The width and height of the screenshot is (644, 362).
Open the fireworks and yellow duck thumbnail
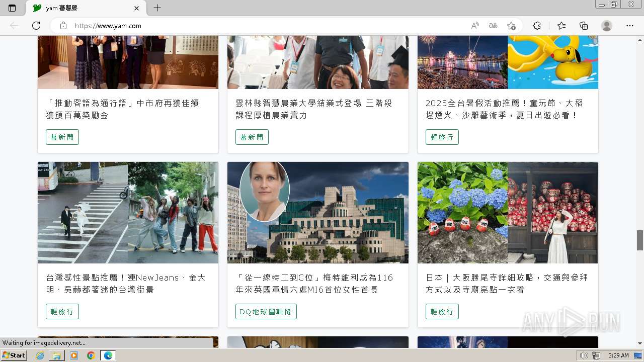(508, 62)
